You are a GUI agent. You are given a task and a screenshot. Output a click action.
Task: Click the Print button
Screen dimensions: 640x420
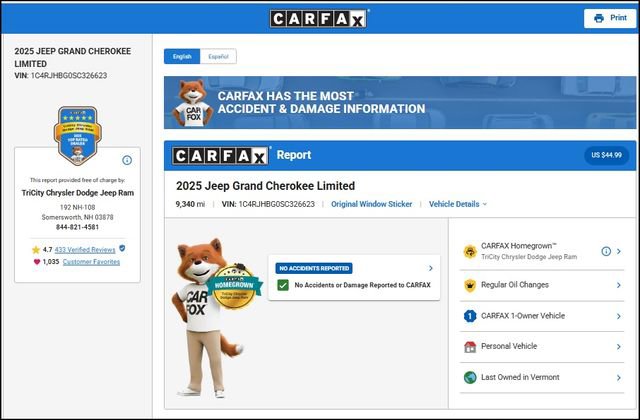610,18
